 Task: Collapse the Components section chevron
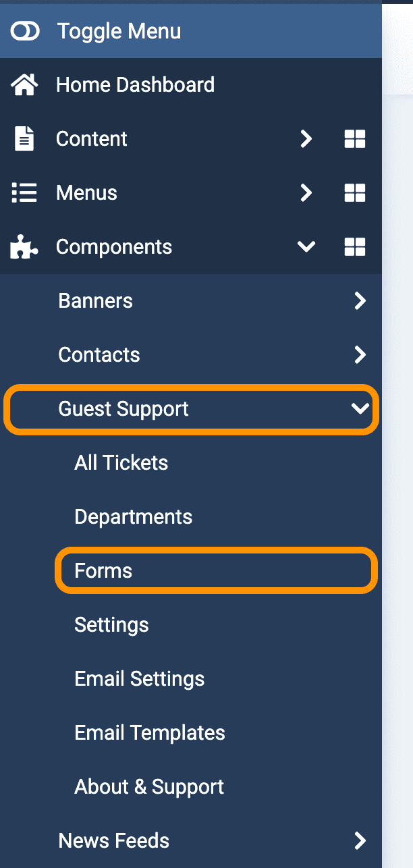point(306,247)
